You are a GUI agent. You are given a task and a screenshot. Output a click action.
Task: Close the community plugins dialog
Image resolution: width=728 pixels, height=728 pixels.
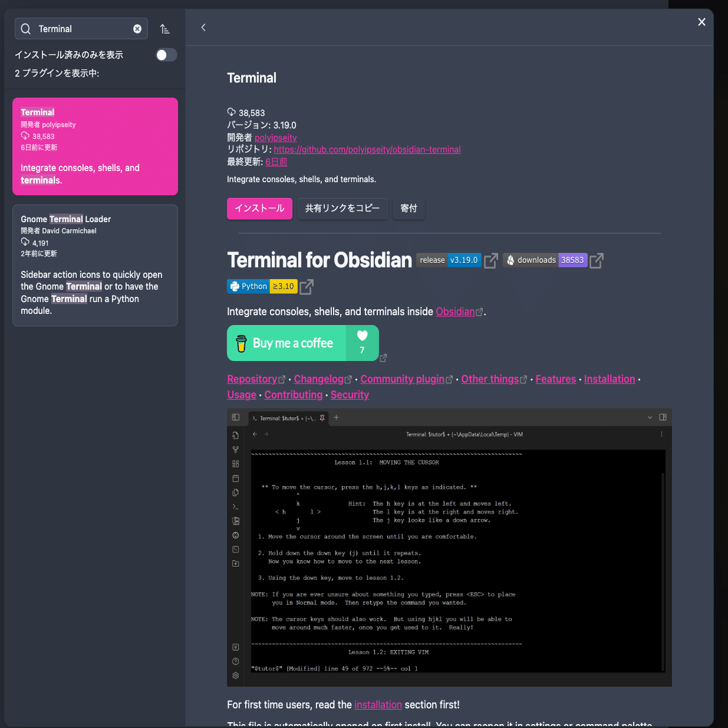tap(702, 22)
